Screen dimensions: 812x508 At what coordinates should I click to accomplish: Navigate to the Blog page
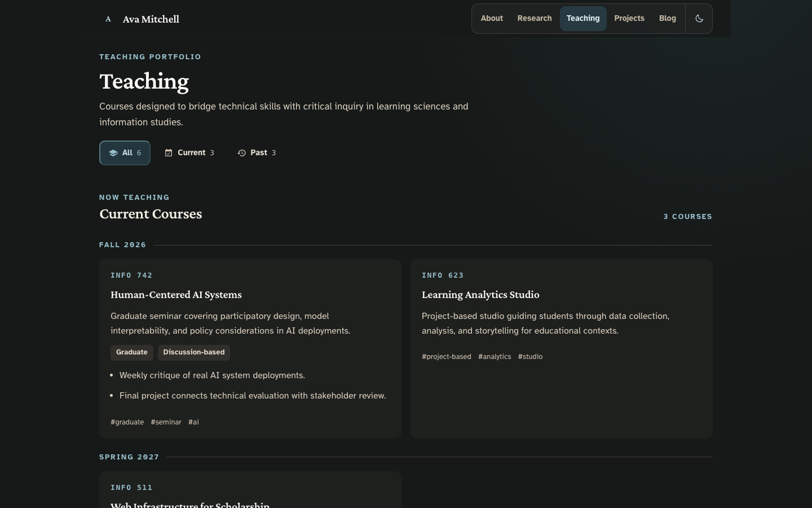click(x=668, y=19)
